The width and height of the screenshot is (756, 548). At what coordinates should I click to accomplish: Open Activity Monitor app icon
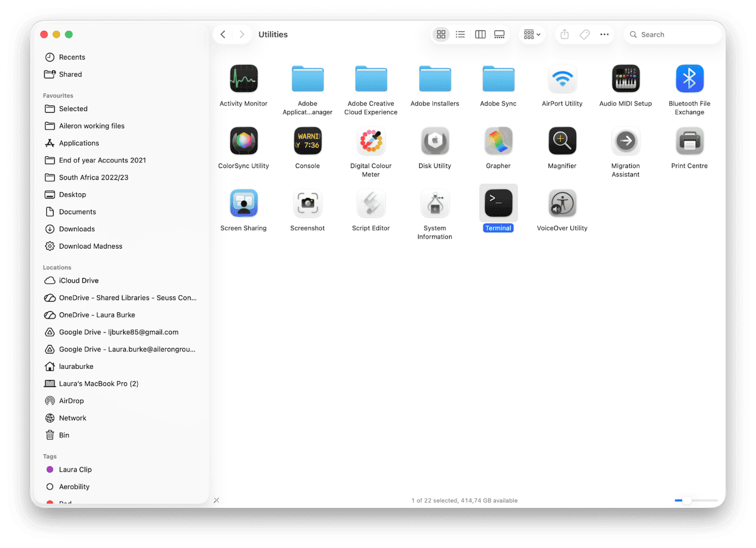pyautogui.click(x=244, y=78)
